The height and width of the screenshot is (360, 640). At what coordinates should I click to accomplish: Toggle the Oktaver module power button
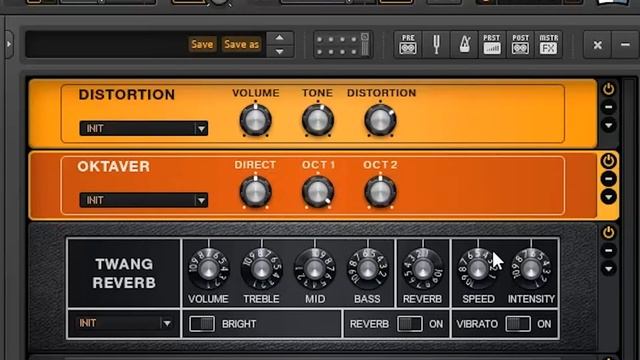(609, 161)
